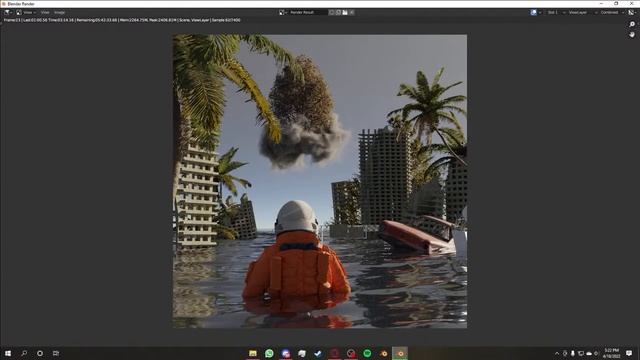This screenshot has width=640, height=360.
Task: Open Cortana circle in taskbar
Action: coord(40,353)
